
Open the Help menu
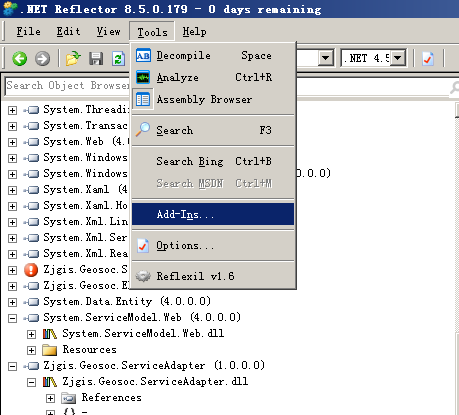point(194,32)
